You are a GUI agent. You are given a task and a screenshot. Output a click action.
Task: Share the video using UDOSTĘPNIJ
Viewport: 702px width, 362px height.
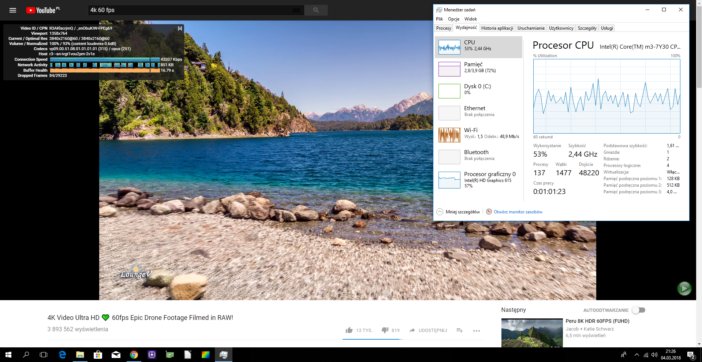point(428,330)
